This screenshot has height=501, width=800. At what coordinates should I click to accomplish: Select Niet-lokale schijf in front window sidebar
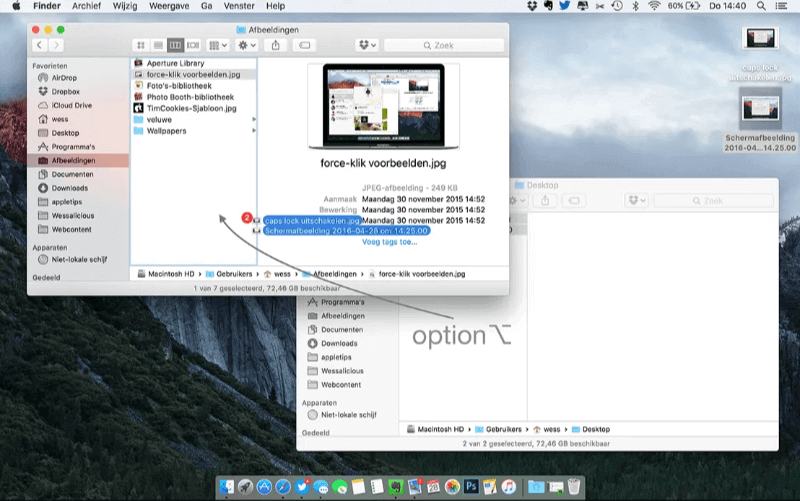click(79, 259)
